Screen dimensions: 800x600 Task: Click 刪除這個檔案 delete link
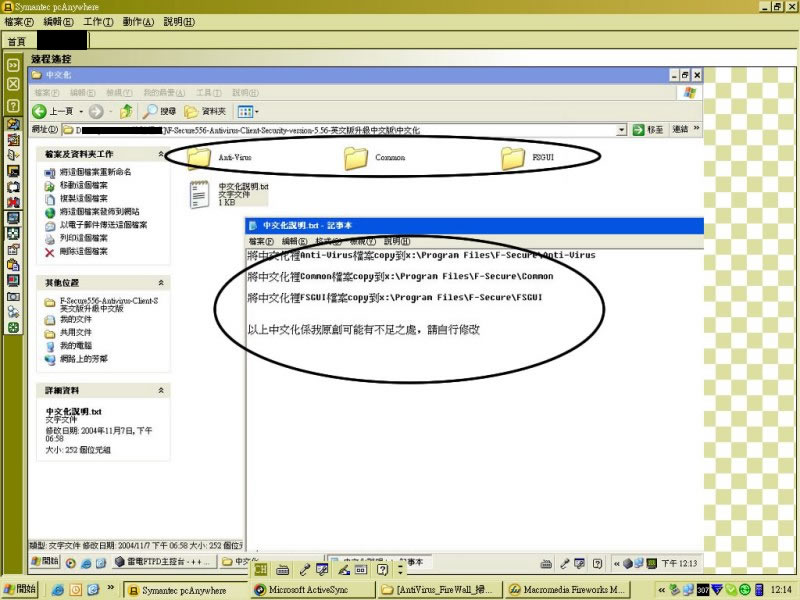coord(84,252)
